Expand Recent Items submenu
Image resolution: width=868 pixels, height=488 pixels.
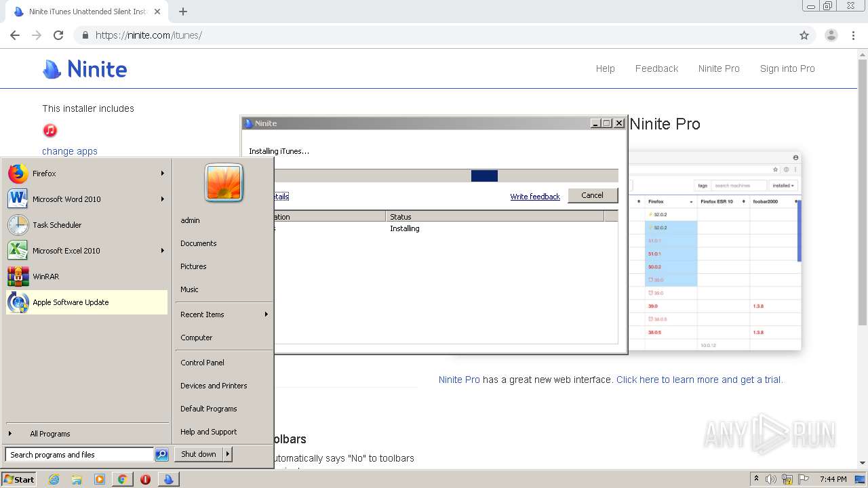[x=267, y=314]
